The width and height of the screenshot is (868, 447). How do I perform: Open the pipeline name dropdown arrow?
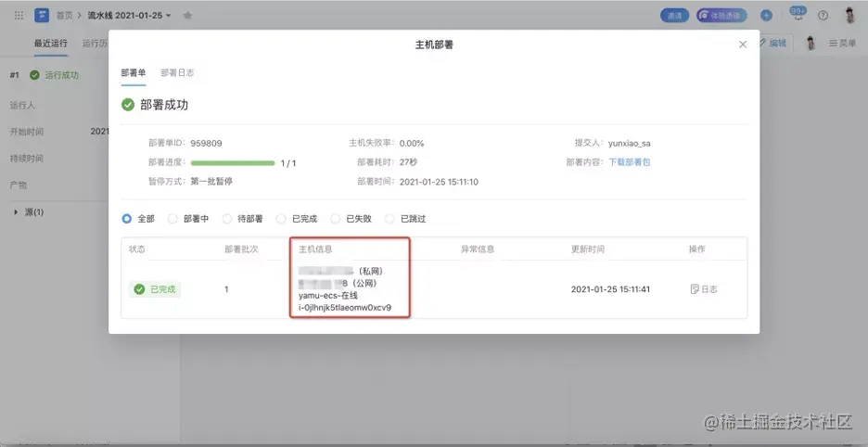(x=169, y=16)
